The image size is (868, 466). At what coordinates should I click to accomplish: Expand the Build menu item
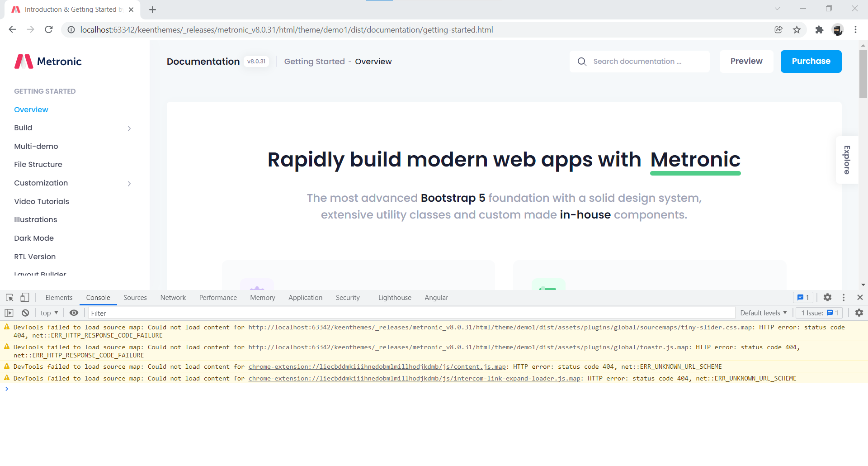click(72, 128)
